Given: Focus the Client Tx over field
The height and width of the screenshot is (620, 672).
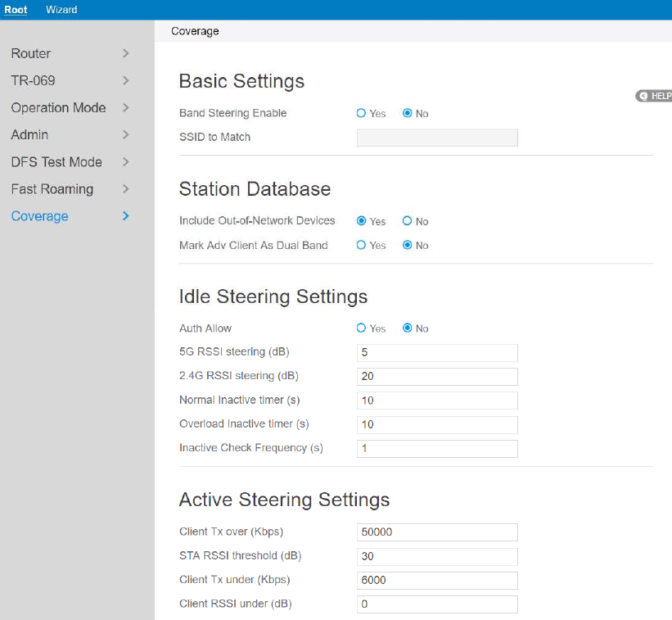Looking at the screenshot, I should click(437, 532).
